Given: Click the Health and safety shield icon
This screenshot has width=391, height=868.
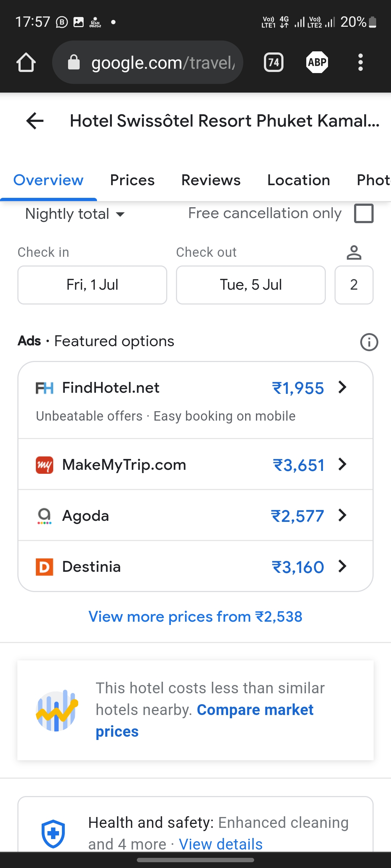Looking at the screenshot, I should 53,833.
